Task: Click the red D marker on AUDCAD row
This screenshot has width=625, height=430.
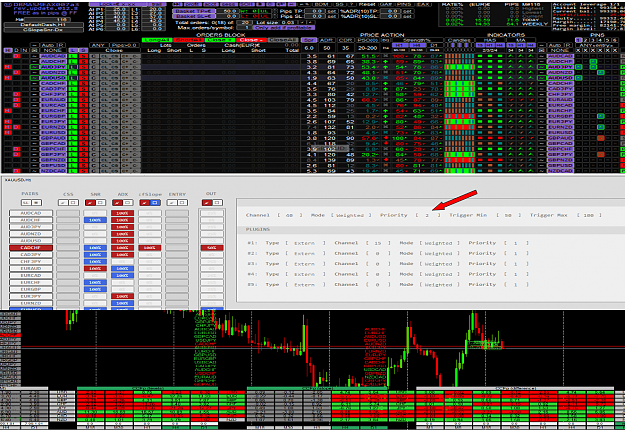Action: (16, 57)
